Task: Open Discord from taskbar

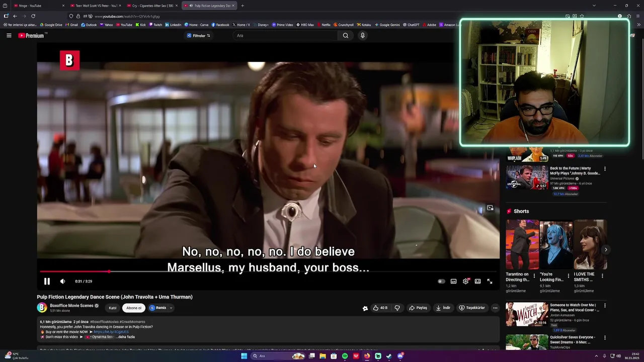Action: 400,356
